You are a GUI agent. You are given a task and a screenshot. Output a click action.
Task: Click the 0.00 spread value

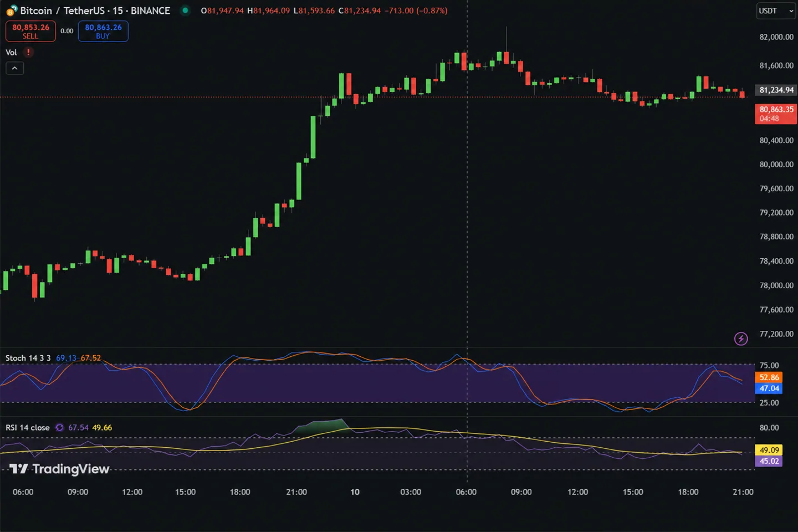click(67, 31)
